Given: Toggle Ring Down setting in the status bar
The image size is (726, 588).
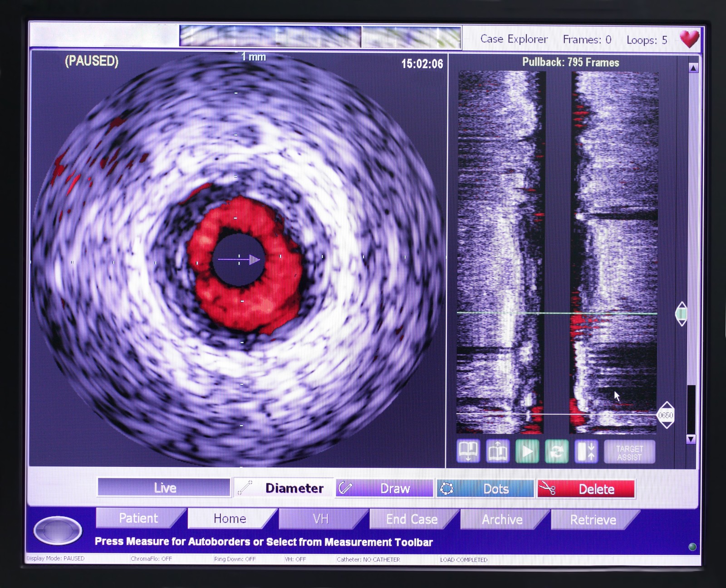Looking at the screenshot, I should click(236, 559).
